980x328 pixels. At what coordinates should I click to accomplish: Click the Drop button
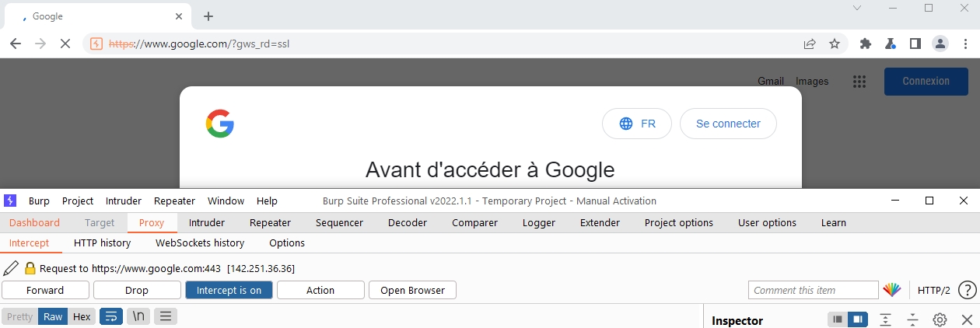(x=137, y=290)
